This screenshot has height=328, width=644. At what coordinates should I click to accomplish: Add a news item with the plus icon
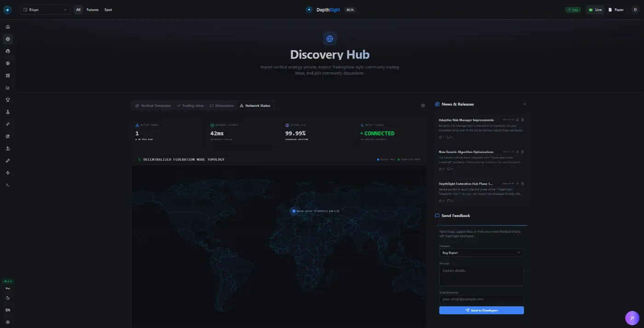tap(524, 104)
